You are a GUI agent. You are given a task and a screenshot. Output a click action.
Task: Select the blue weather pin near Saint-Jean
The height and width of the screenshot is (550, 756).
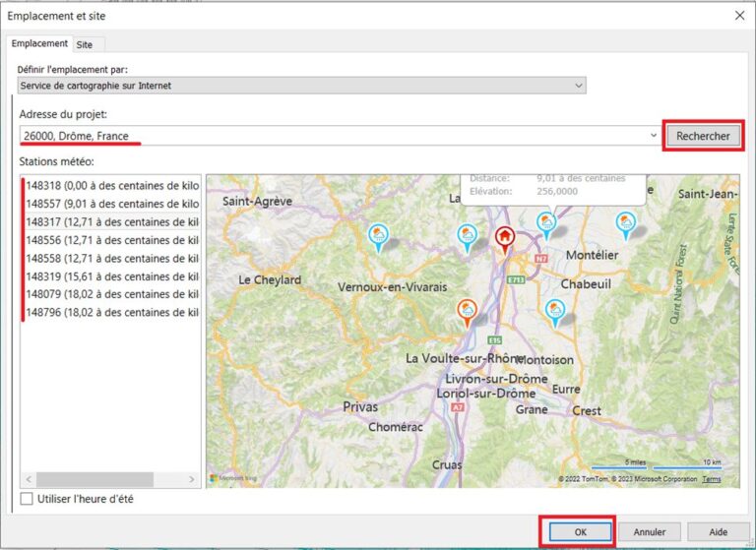[x=625, y=223]
